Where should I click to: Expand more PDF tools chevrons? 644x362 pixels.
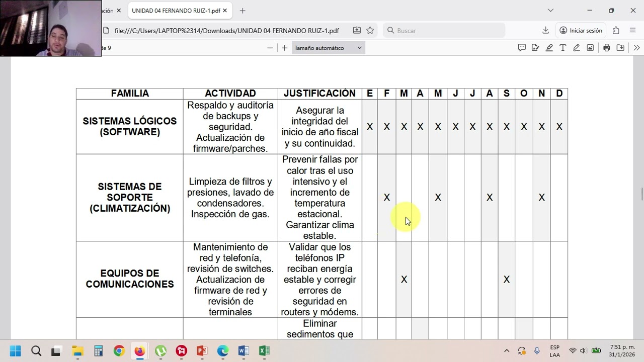point(636,48)
